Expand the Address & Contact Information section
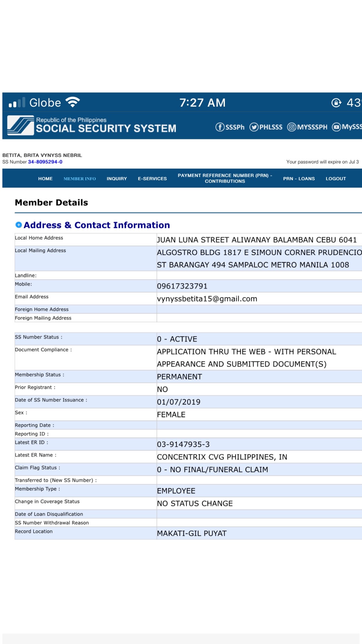 (19, 225)
